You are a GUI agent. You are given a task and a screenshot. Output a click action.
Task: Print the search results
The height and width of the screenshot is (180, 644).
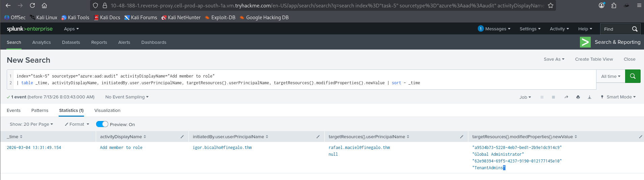[578, 97]
